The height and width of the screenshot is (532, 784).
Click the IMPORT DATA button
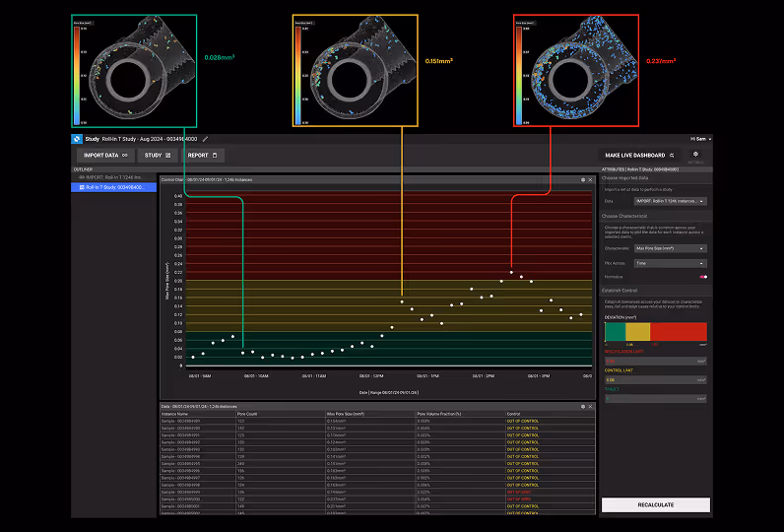point(103,155)
